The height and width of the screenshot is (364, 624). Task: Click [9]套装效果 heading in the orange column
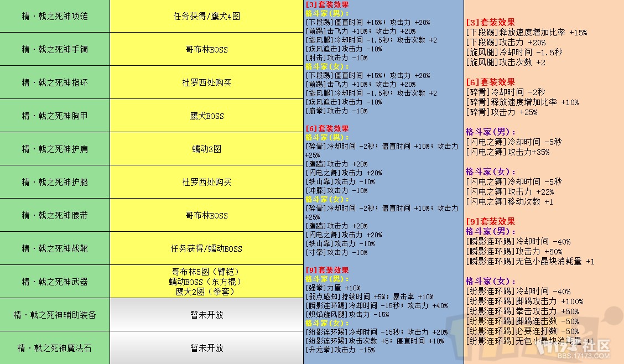click(x=491, y=221)
